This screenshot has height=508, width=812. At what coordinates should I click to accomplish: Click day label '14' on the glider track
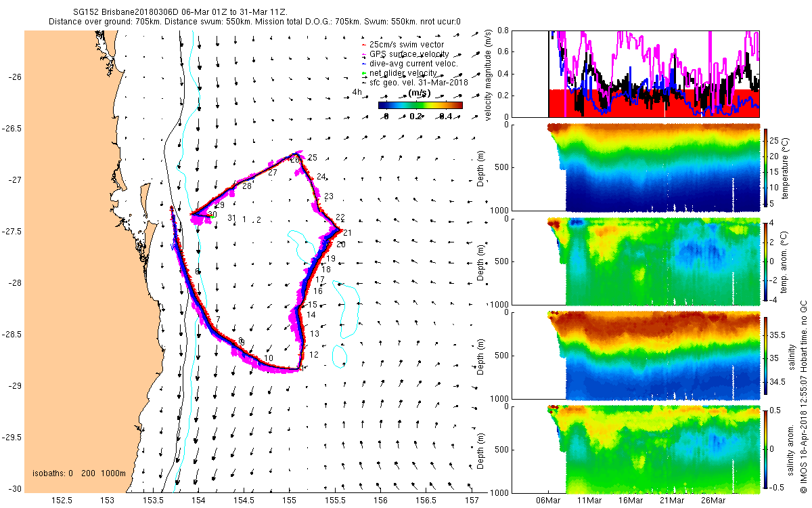[x=311, y=315]
